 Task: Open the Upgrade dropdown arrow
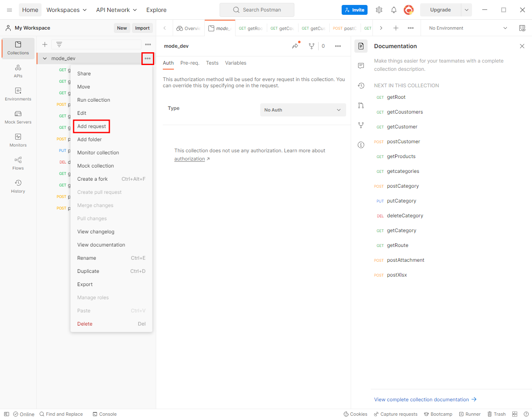(x=467, y=10)
